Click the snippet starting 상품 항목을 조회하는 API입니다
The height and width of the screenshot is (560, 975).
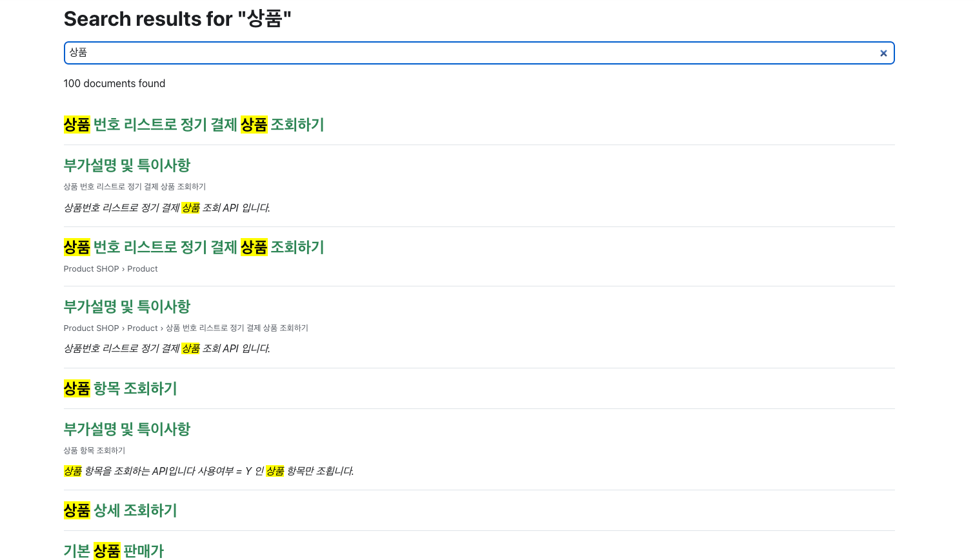[x=208, y=471]
